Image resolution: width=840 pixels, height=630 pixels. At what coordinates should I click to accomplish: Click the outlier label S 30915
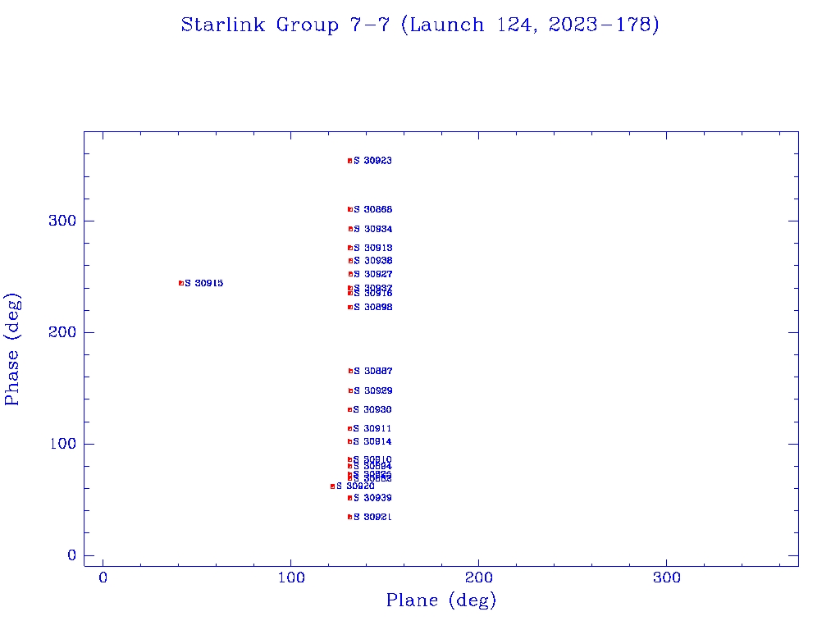click(204, 283)
